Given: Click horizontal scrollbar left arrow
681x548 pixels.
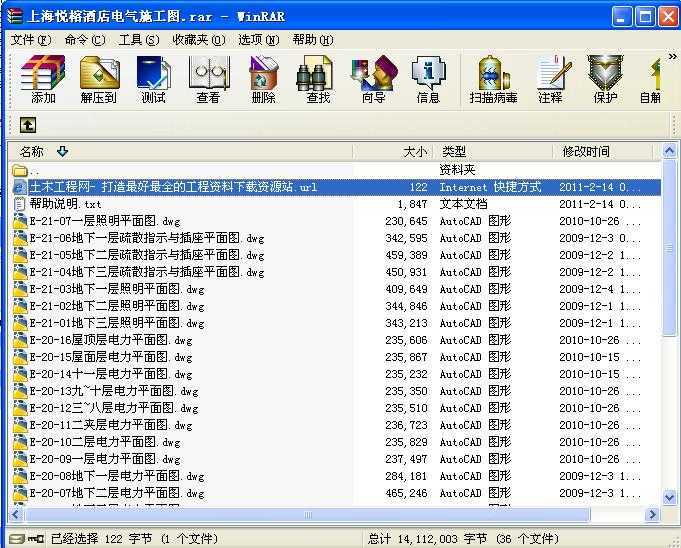Looking at the screenshot, I should tap(16, 515).
